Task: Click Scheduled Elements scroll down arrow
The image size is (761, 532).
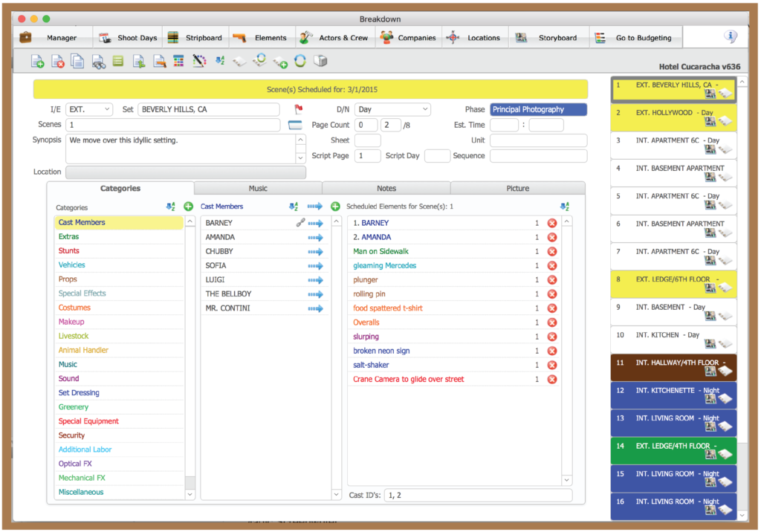Action: click(566, 480)
